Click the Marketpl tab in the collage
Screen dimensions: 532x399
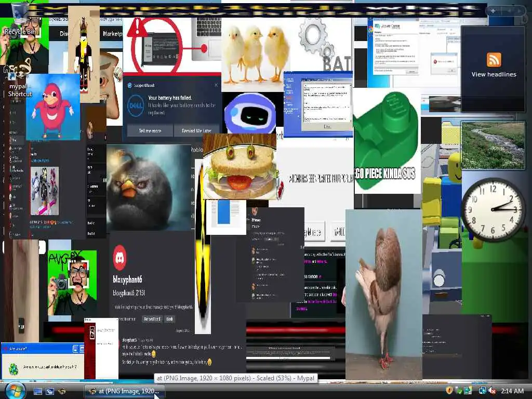coord(112,34)
